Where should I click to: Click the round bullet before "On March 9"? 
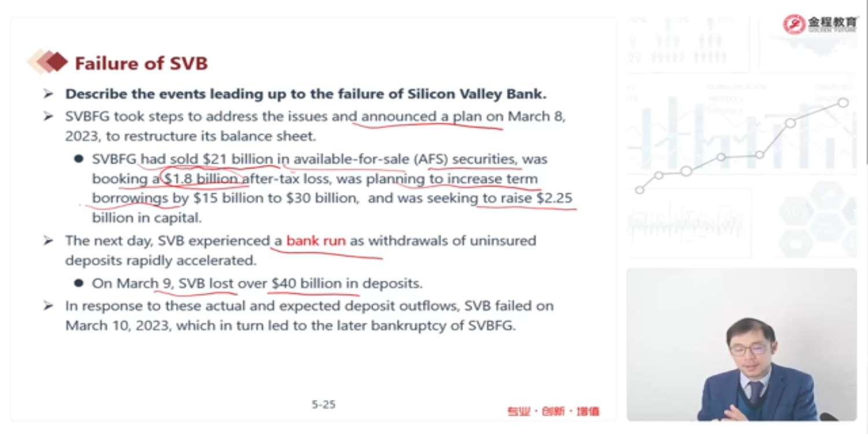coord(79,284)
